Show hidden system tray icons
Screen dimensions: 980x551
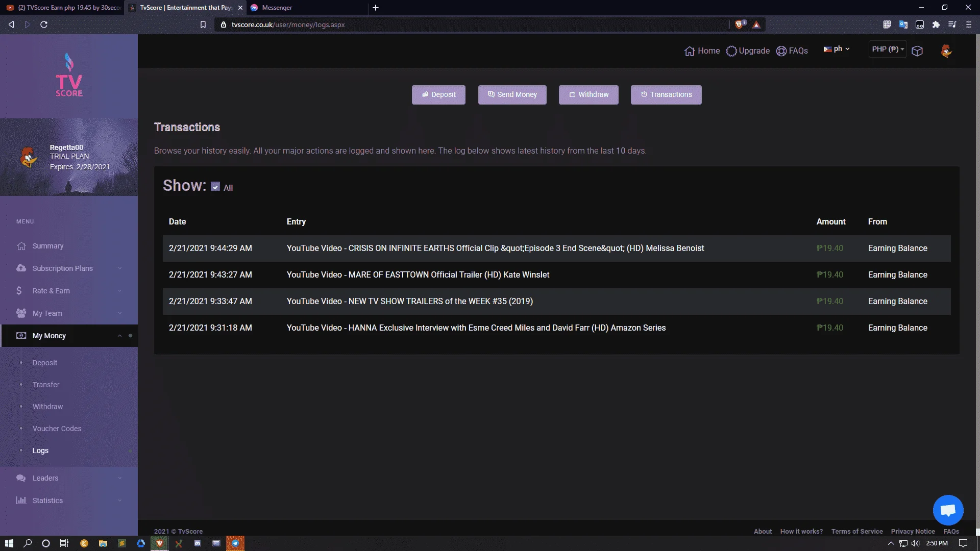(891, 543)
